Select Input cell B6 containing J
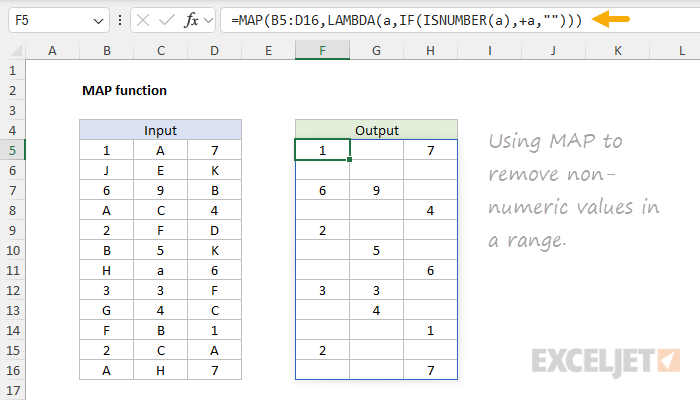The image size is (700, 400). [107, 171]
